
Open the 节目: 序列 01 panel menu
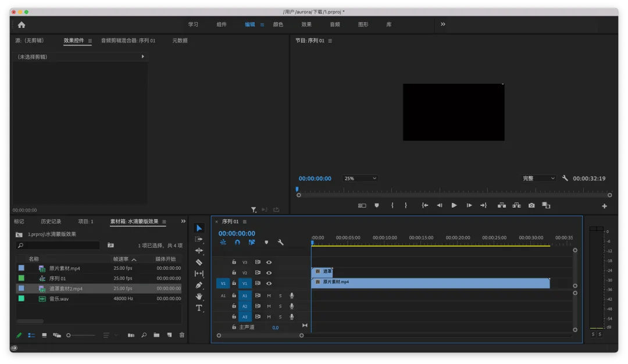(x=330, y=41)
